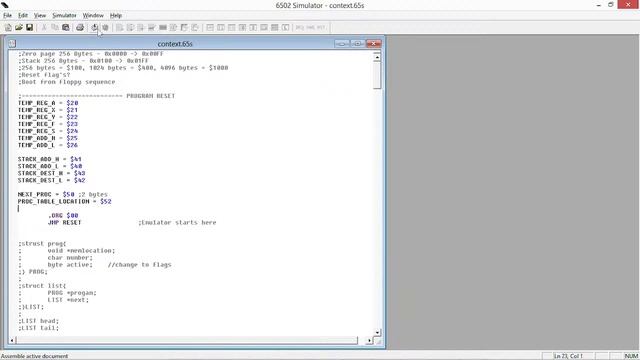Click the 6502 Simulator app icon in the title bar
Viewport: 640px width, 360px height.
(x=5, y=5)
